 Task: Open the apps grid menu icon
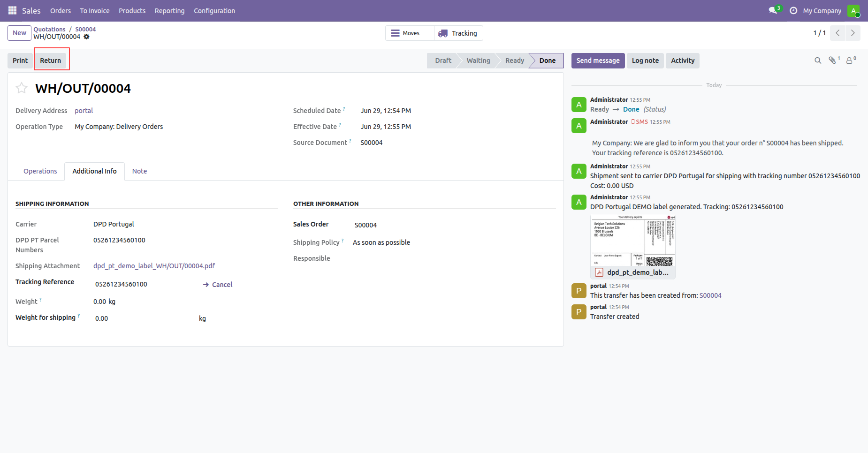pyautogui.click(x=13, y=10)
